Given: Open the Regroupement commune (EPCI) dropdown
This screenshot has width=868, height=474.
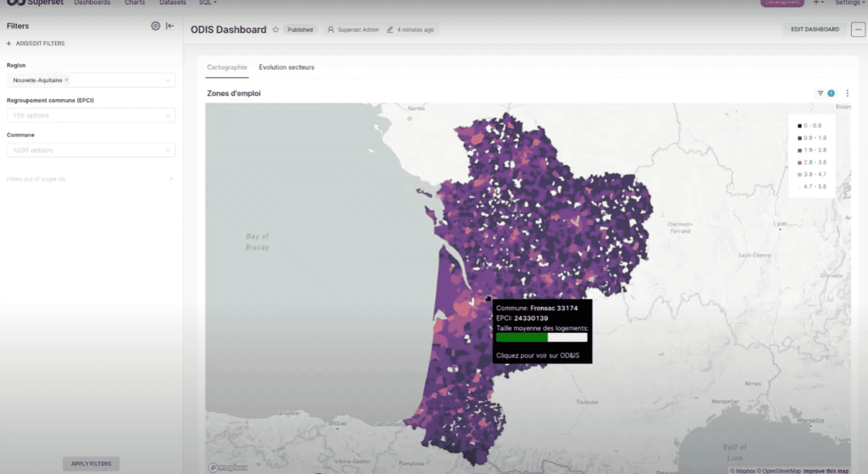Looking at the screenshot, I should (91, 115).
